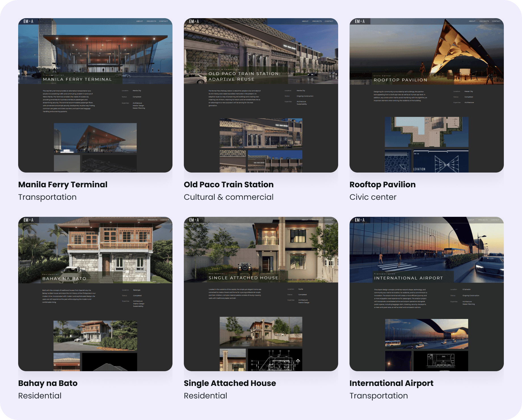Screen dimensions: 522x420
Task: Click EM+A logo in Rooftop Pavilion card
Action: pyautogui.click(x=360, y=21)
